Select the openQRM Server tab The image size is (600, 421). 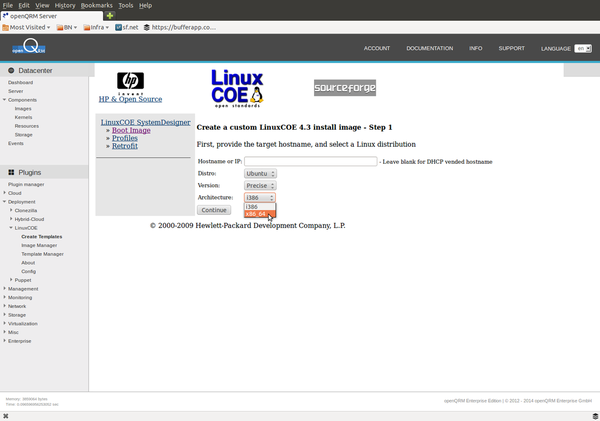tap(52, 16)
